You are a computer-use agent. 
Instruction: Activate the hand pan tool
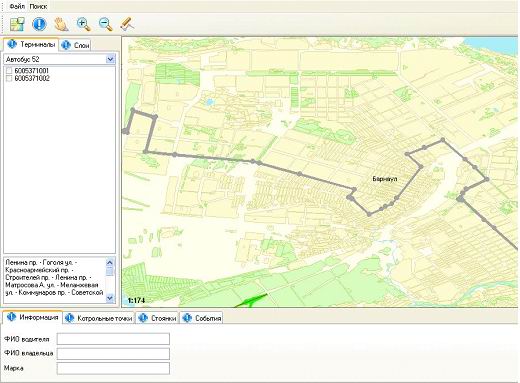coord(61,24)
